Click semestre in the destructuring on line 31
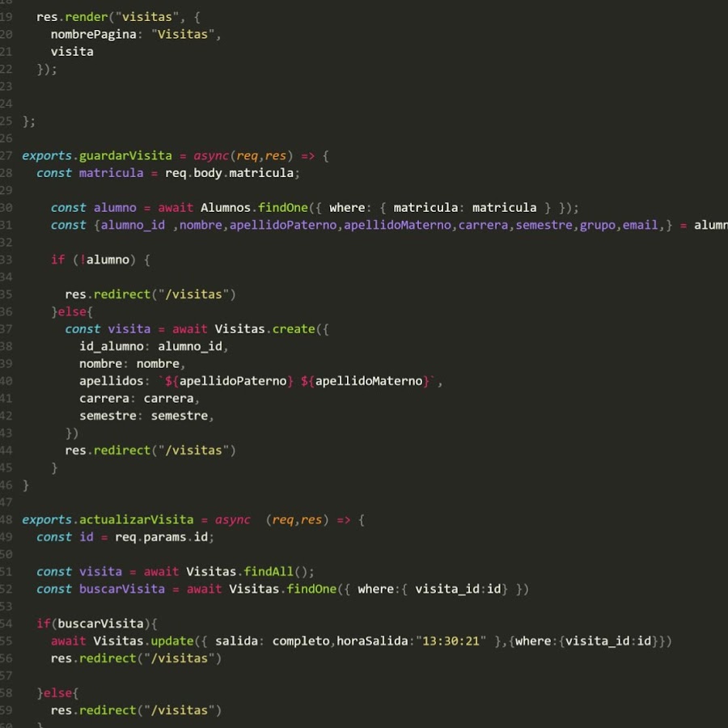 point(544,225)
